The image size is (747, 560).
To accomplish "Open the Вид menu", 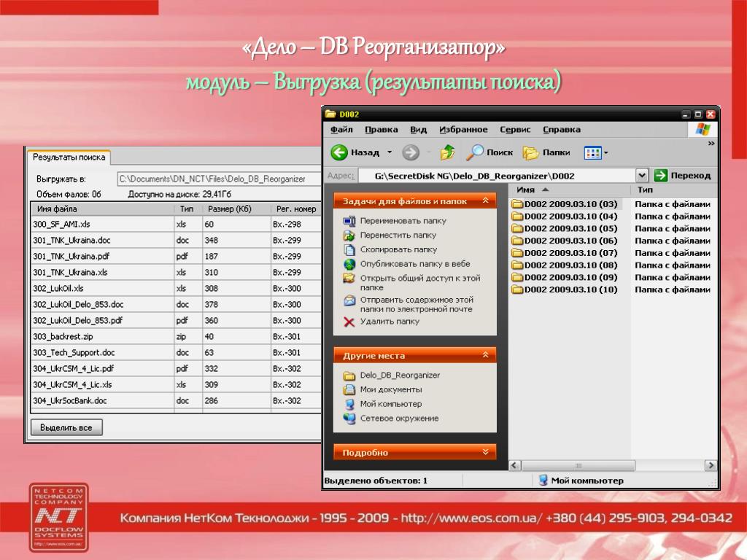I will 418,130.
